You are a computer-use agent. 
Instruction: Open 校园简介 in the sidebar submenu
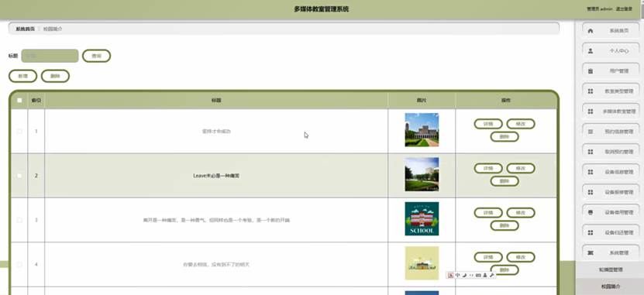pyautogui.click(x=611, y=286)
